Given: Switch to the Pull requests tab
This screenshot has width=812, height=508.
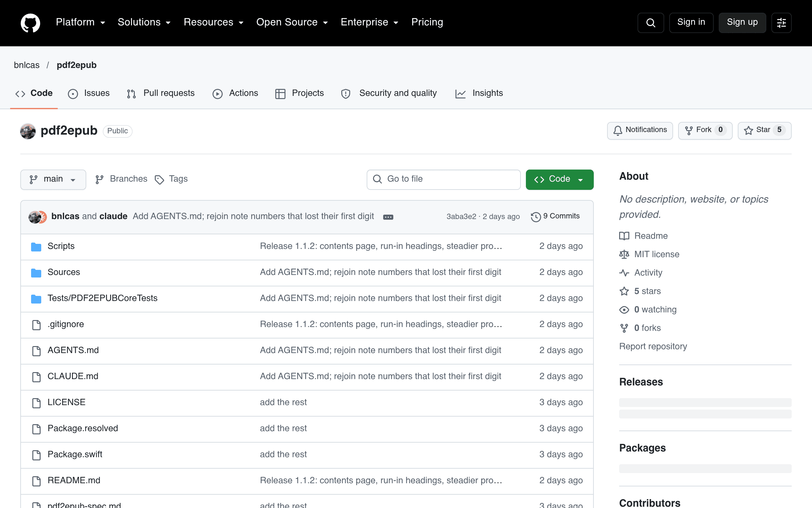Looking at the screenshot, I should coord(161,93).
